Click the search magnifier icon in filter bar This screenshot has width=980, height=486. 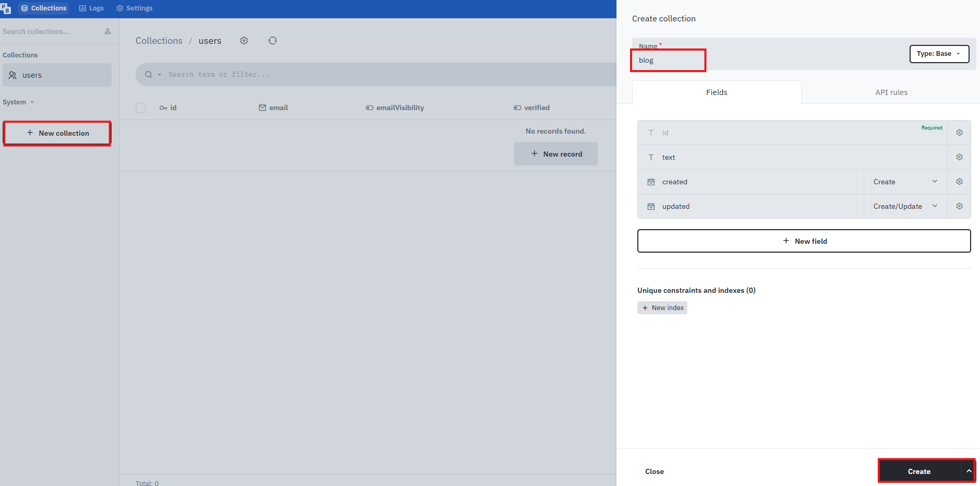click(x=149, y=75)
